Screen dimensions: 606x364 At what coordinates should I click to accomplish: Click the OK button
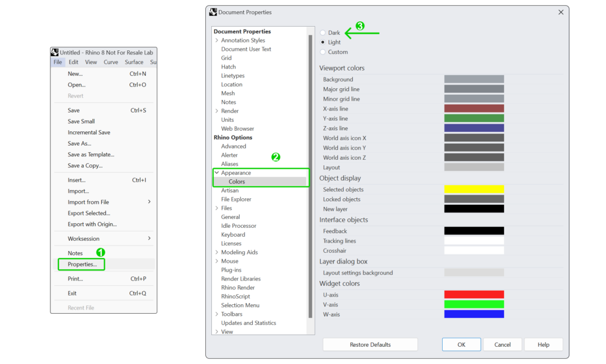462,344
